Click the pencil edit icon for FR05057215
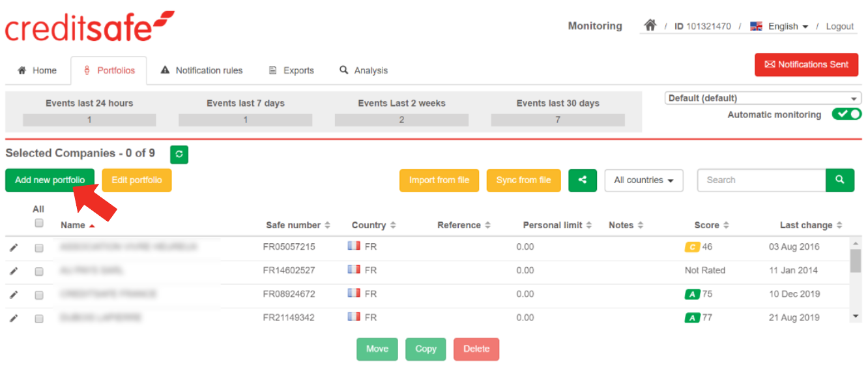The height and width of the screenshot is (378, 868). point(14,248)
